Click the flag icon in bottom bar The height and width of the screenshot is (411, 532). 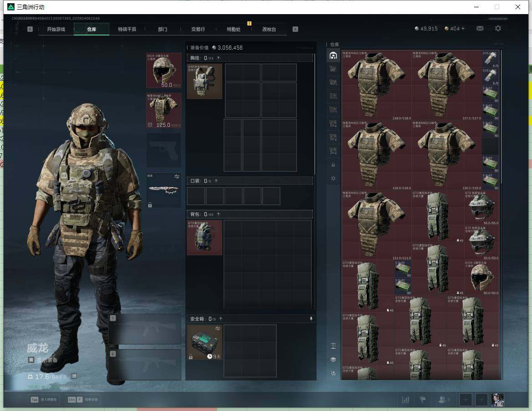click(x=423, y=400)
